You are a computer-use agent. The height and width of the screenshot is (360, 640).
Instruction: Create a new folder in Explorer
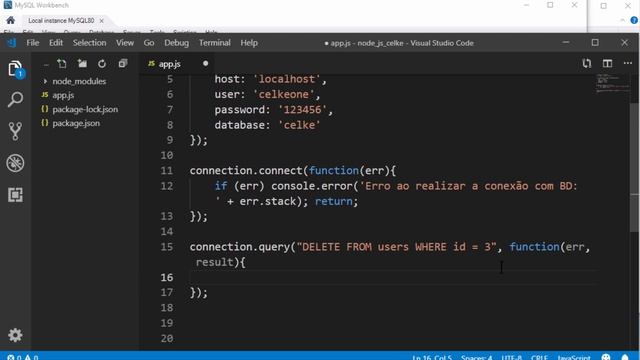click(82, 64)
